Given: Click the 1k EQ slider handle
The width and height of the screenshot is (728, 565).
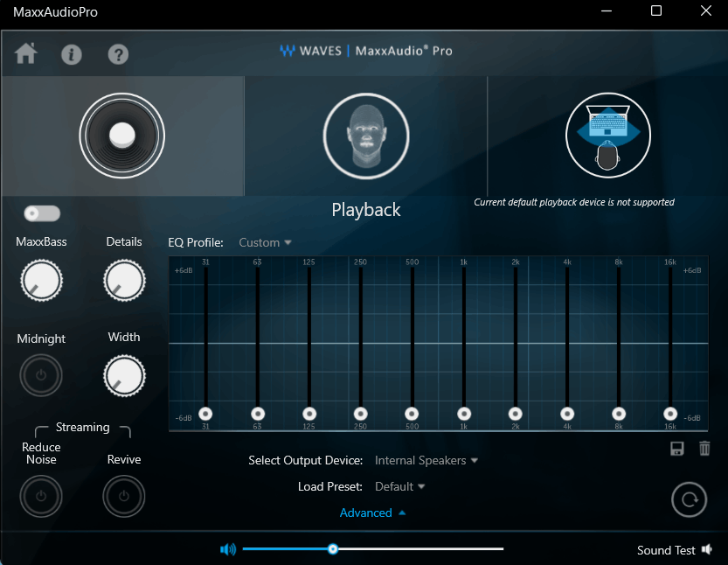Looking at the screenshot, I should [x=464, y=414].
